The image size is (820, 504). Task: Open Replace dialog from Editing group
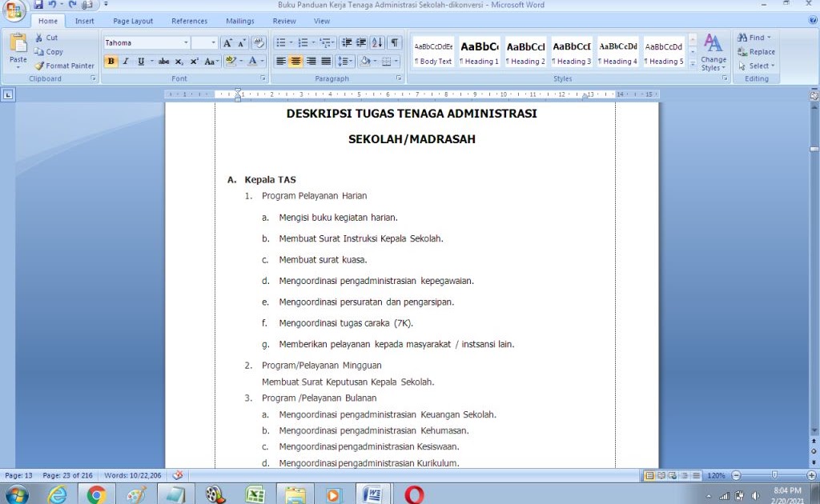click(756, 52)
